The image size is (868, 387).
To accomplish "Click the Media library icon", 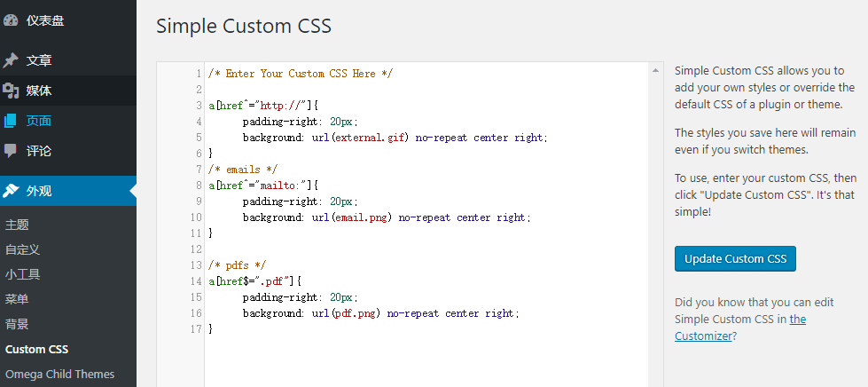I will click(11, 91).
